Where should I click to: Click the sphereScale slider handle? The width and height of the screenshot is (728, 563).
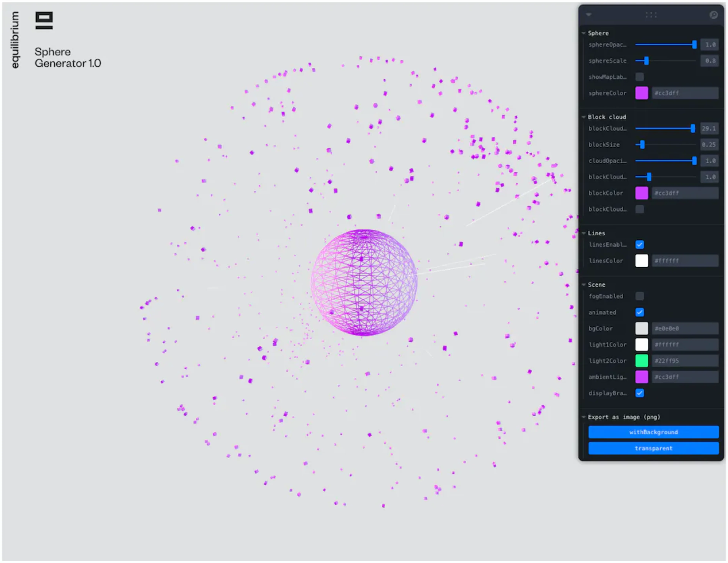646,61
